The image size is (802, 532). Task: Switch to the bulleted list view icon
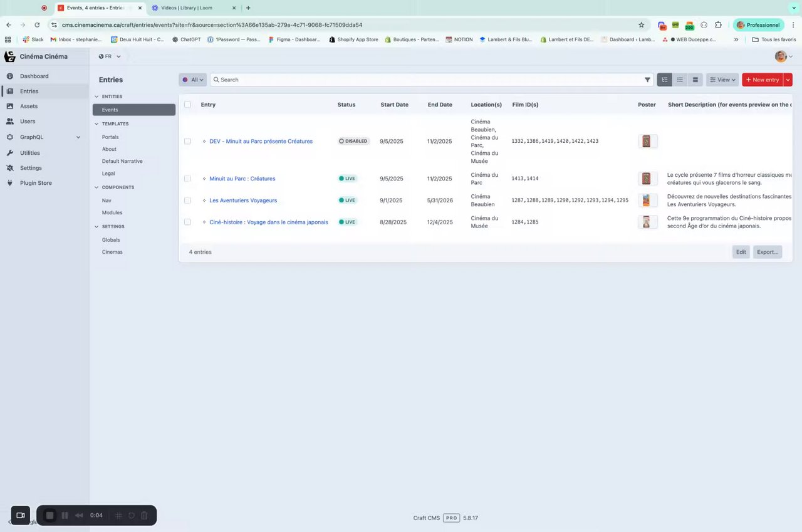pyautogui.click(x=680, y=80)
